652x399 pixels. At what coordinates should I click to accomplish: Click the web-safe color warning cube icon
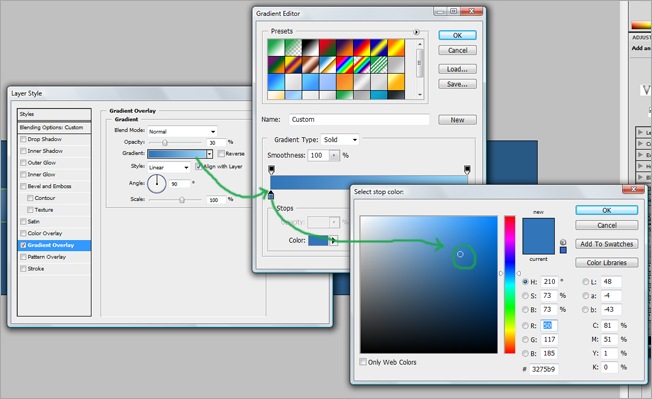pos(563,242)
